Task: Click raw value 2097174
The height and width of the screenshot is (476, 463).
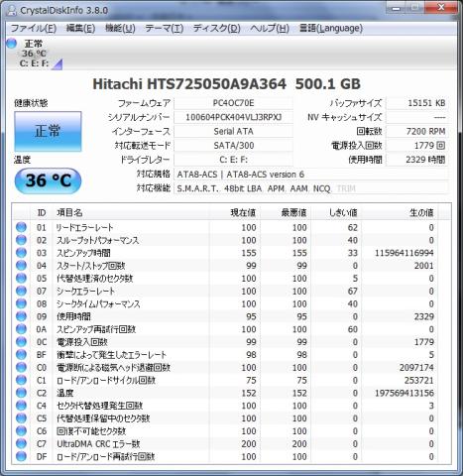Action: 416,368
